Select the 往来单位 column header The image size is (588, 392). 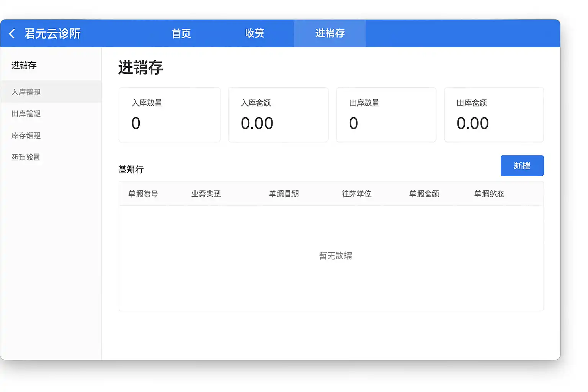pyautogui.click(x=357, y=194)
